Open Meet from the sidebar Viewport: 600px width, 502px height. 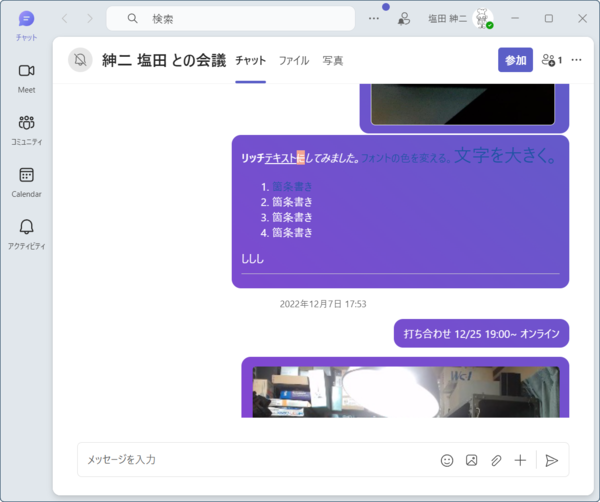point(26,78)
